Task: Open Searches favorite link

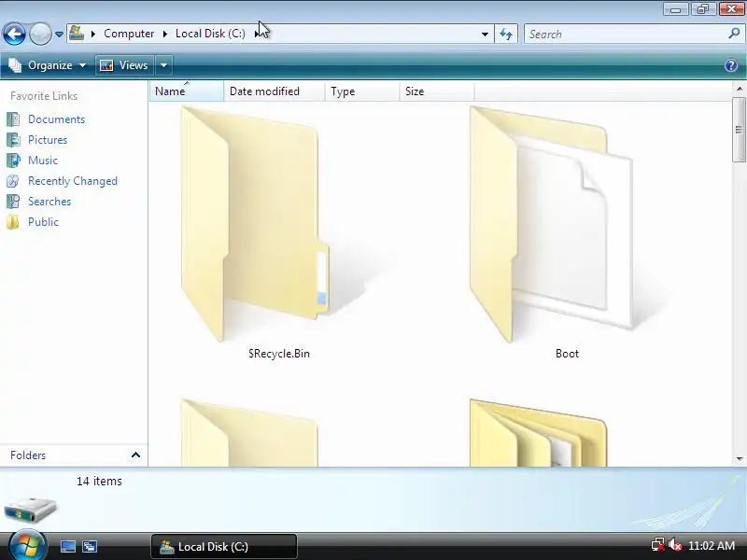Action: pos(49,202)
